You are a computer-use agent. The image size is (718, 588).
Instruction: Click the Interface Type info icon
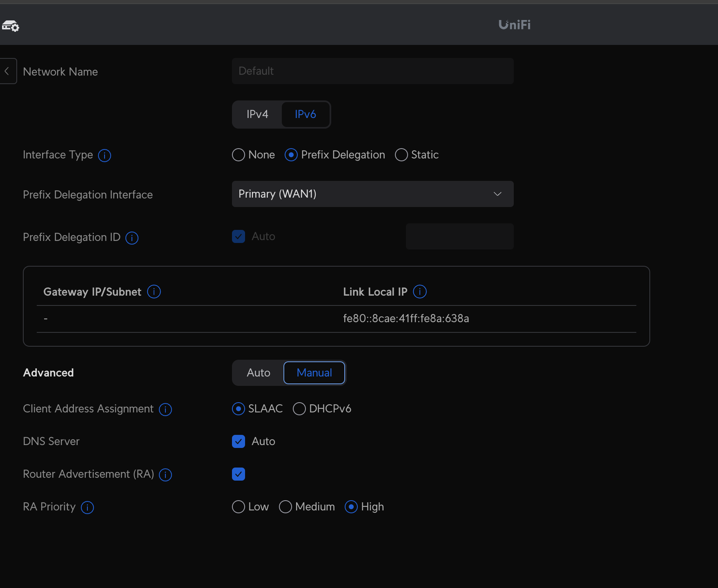point(105,156)
